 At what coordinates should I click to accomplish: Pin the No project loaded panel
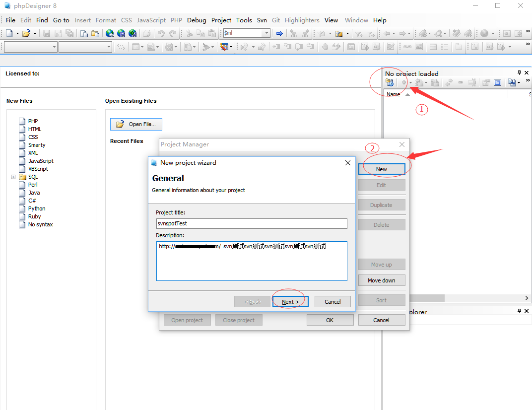pyautogui.click(x=519, y=72)
